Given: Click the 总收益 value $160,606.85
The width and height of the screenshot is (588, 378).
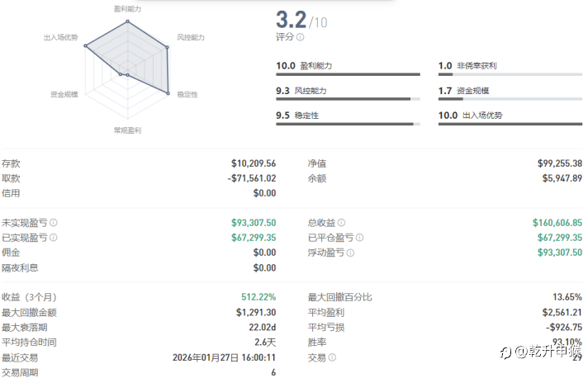Looking at the screenshot, I should tap(557, 223).
